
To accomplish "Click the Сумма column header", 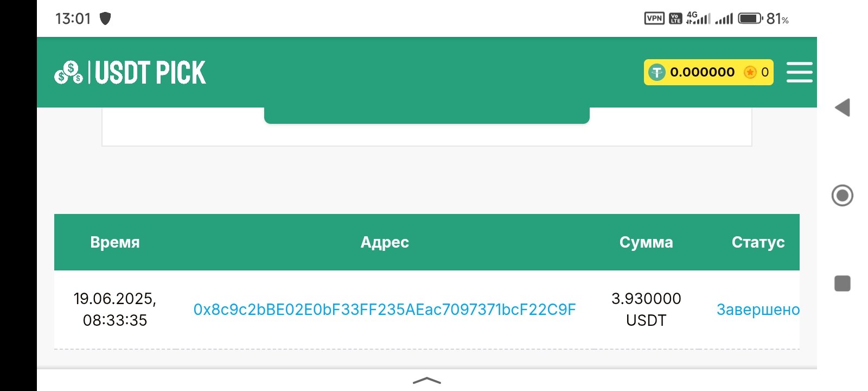I will coord(646,242).
